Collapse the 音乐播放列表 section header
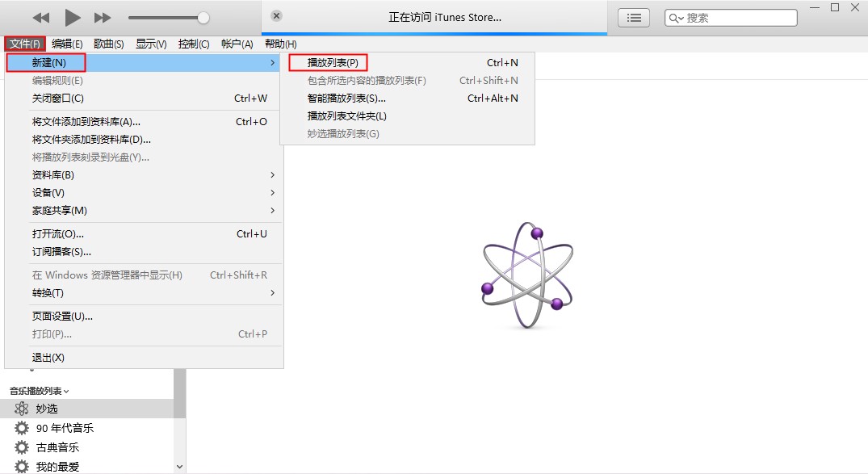The width and height of the screenshot is (868, 474). [40, 391]
